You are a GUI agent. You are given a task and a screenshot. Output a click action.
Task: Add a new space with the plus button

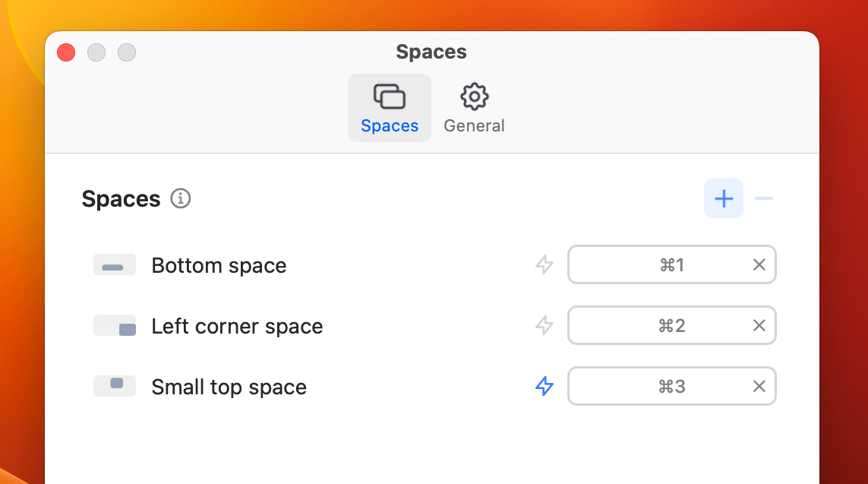pos(723,198)
